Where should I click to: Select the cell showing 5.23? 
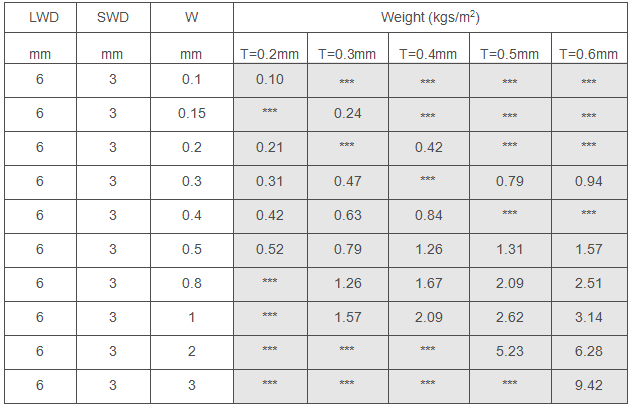pos(509,351)
